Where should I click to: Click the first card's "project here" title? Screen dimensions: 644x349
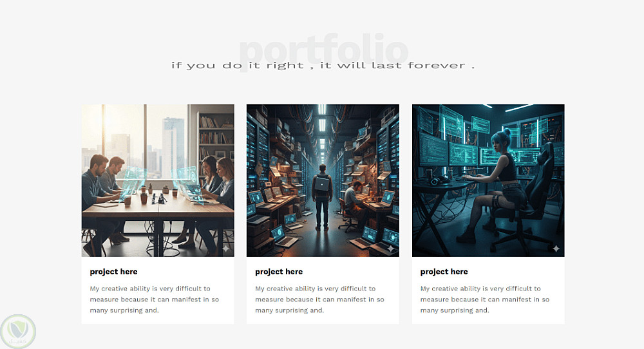tap(114, 272)
